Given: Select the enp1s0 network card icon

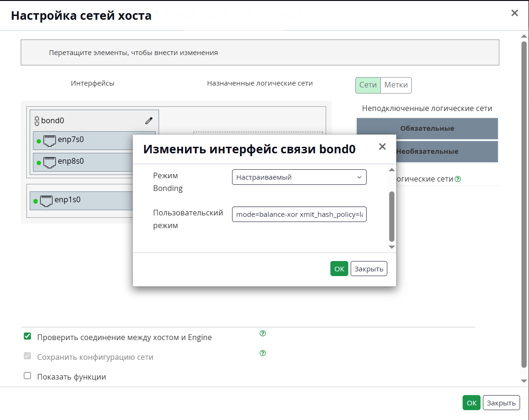Looking at the screenshot, I should pos(46,201).
